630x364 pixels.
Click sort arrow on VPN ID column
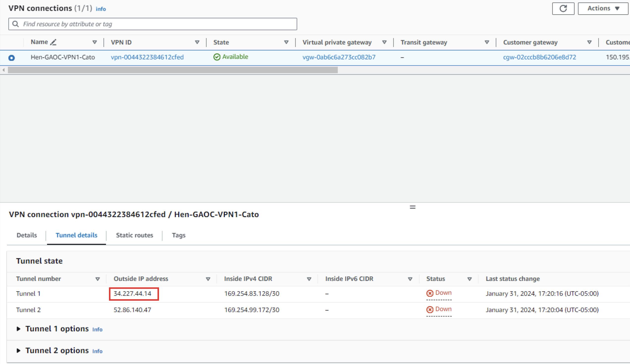(x=197, y=42)
